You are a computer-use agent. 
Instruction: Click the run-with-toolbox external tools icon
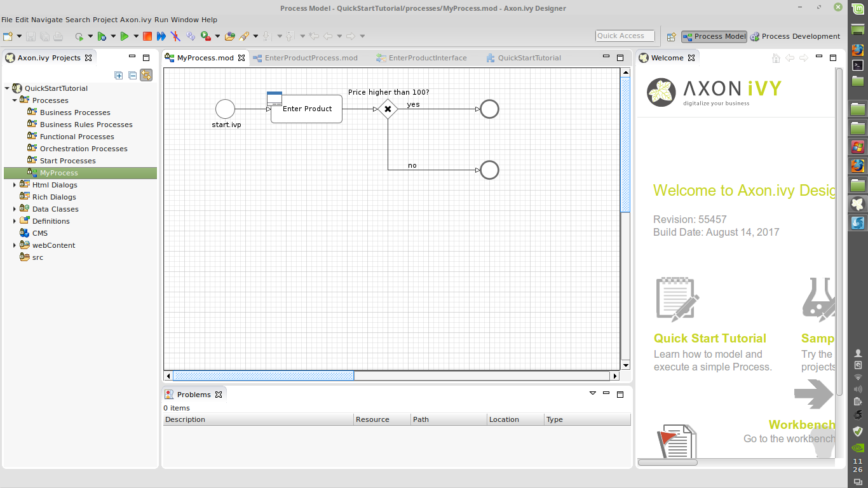point(206,36)
